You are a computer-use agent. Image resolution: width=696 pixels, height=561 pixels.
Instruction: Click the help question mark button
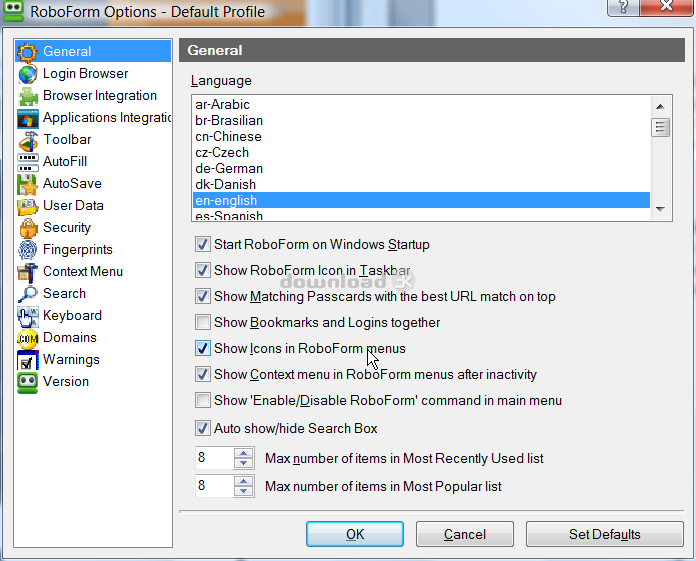[623, 7]
